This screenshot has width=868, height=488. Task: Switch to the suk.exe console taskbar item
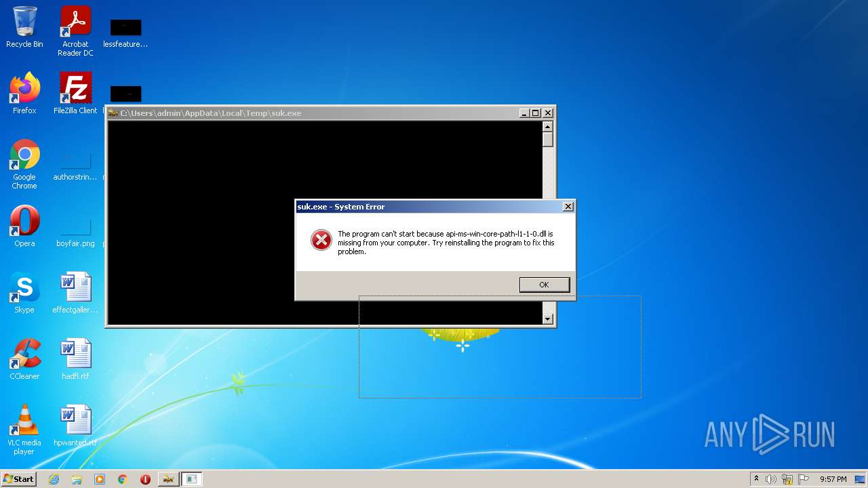click(169, 479)
